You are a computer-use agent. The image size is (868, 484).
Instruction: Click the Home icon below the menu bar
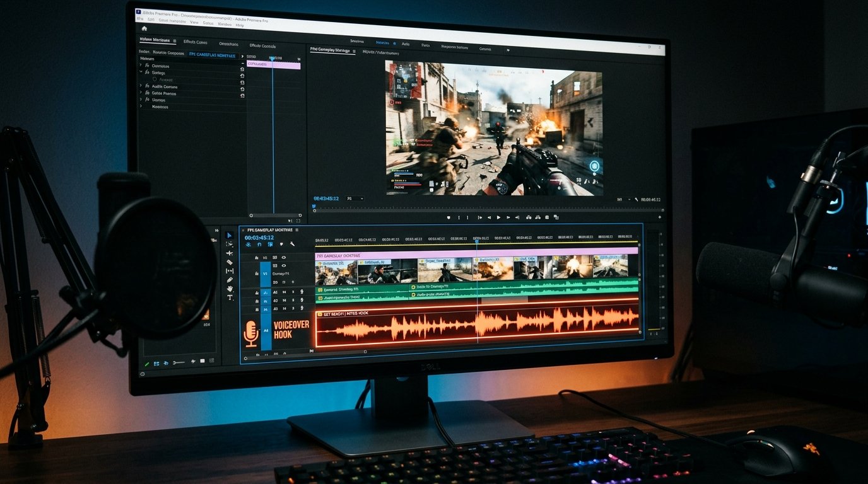click(144, 28)
